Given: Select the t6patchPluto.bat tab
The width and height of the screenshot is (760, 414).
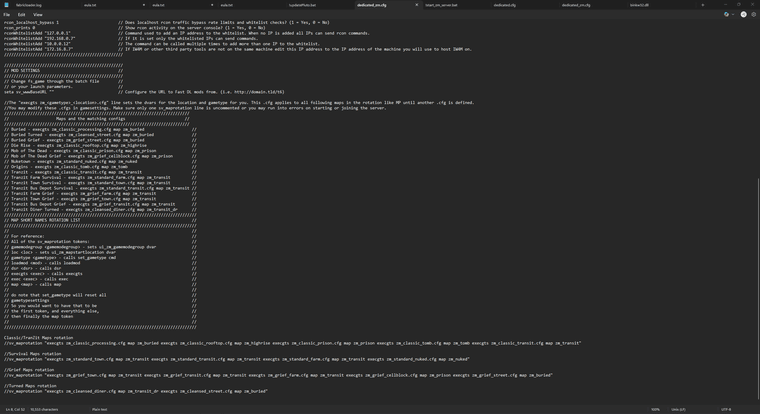Looking at the screenshot, I should 300,4.
